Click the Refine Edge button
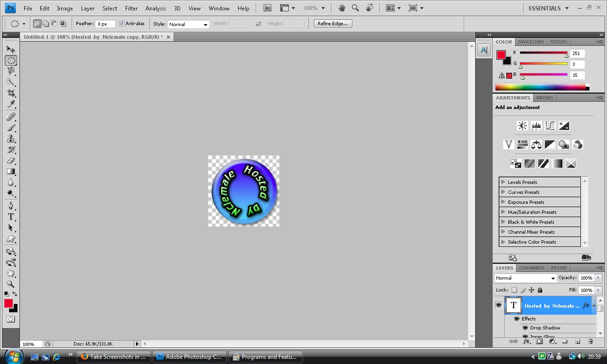Image resolution: width=607 pixels, height=364 pixels. click(332, 24)
